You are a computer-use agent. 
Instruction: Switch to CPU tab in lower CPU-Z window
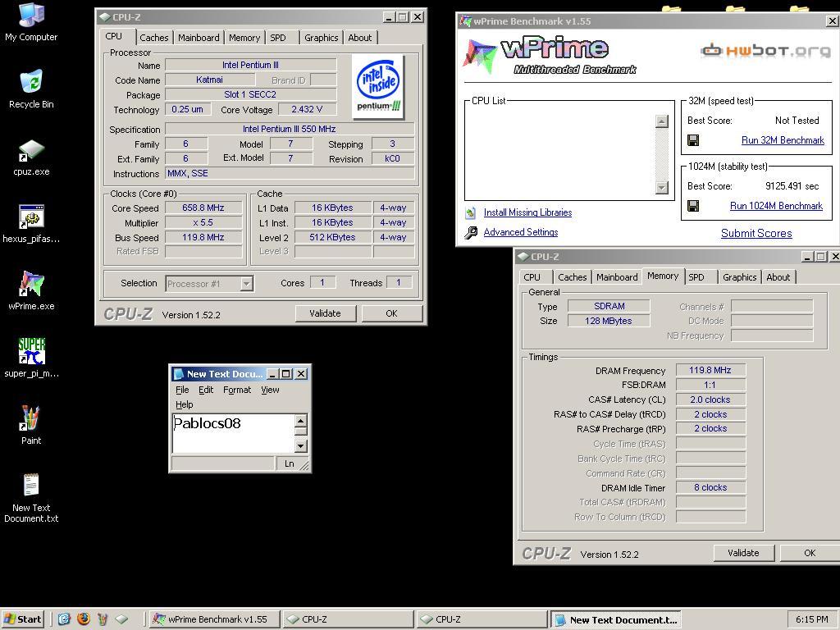click(x=532, y=277)
